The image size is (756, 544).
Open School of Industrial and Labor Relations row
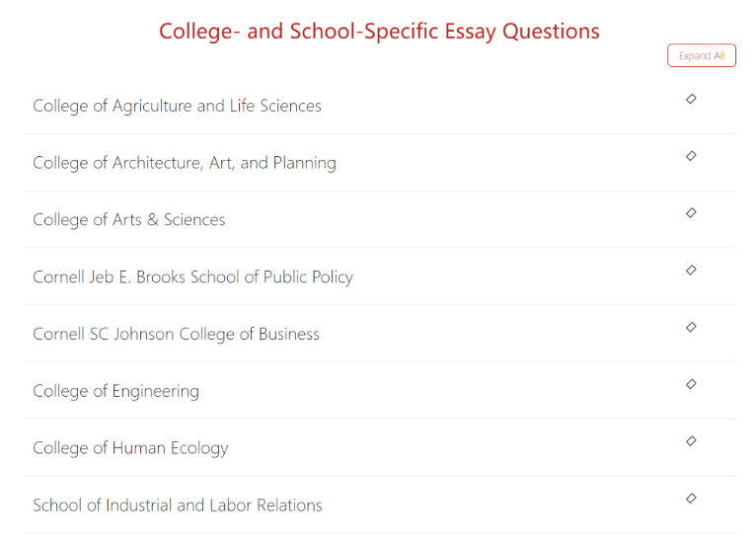coord(178,505)
